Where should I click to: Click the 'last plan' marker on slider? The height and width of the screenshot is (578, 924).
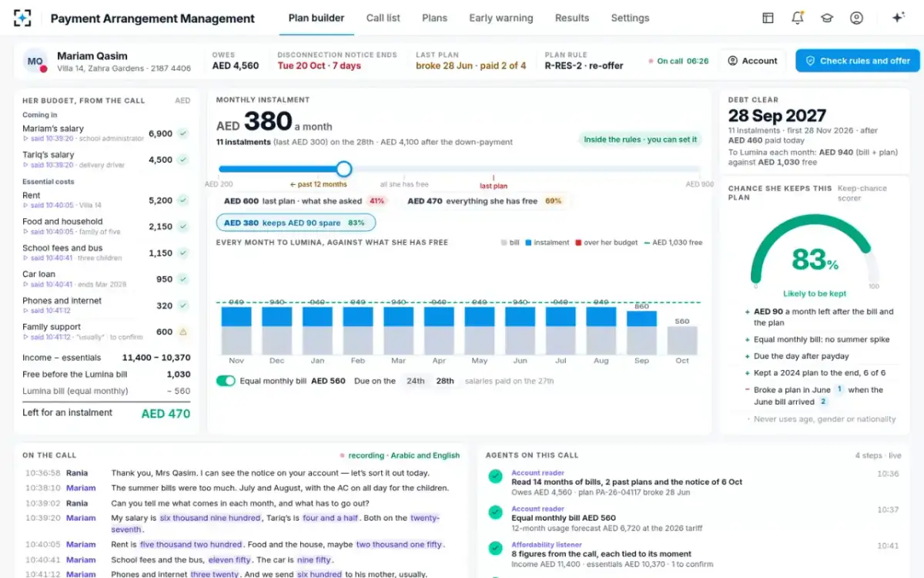494,186
